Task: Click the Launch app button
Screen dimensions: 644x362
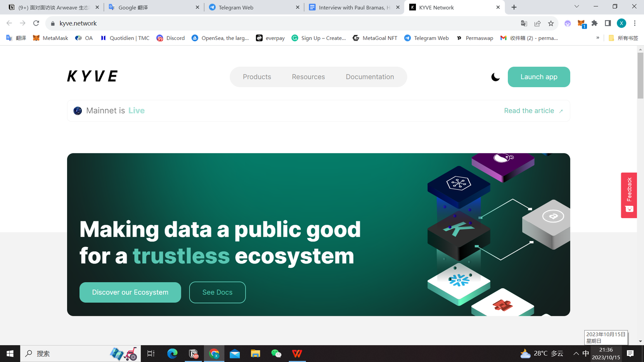Action: point(538,77)
